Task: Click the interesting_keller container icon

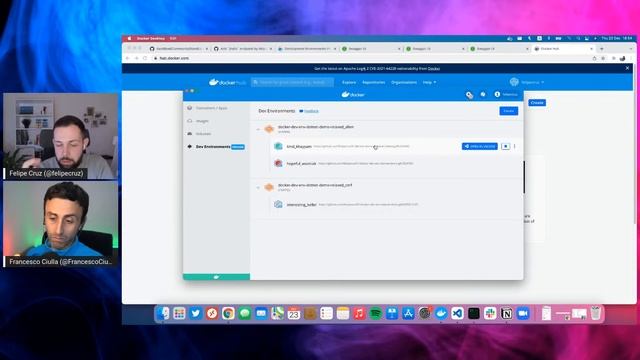Action: point(278,204)
